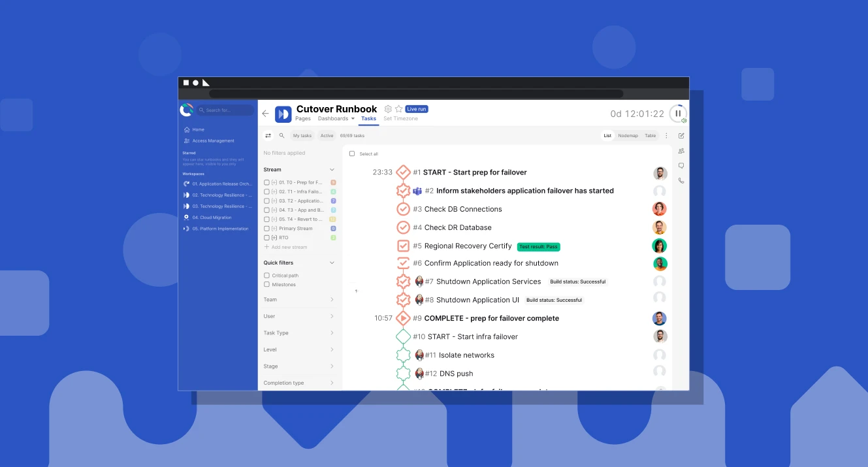Check the Primary Stream checkbox
The image size is (868, 467).
click(266, 229)
